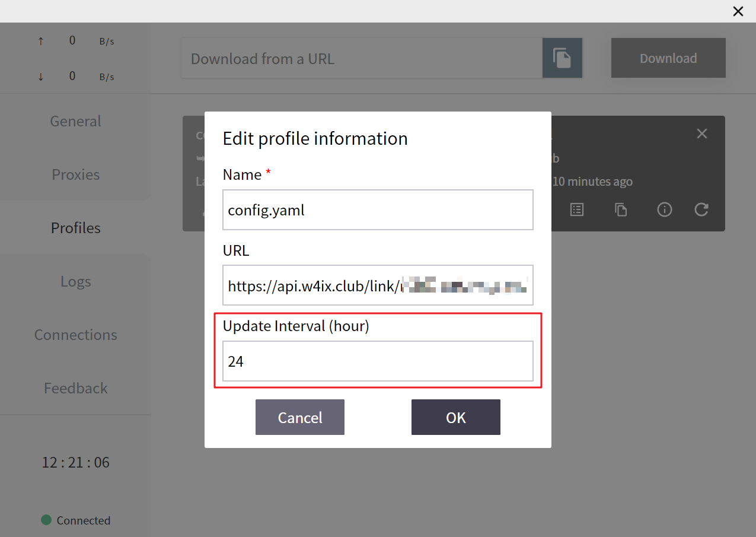Confirm profile edits with OK
The image size is (756, 537).
(x=455, y=417)
